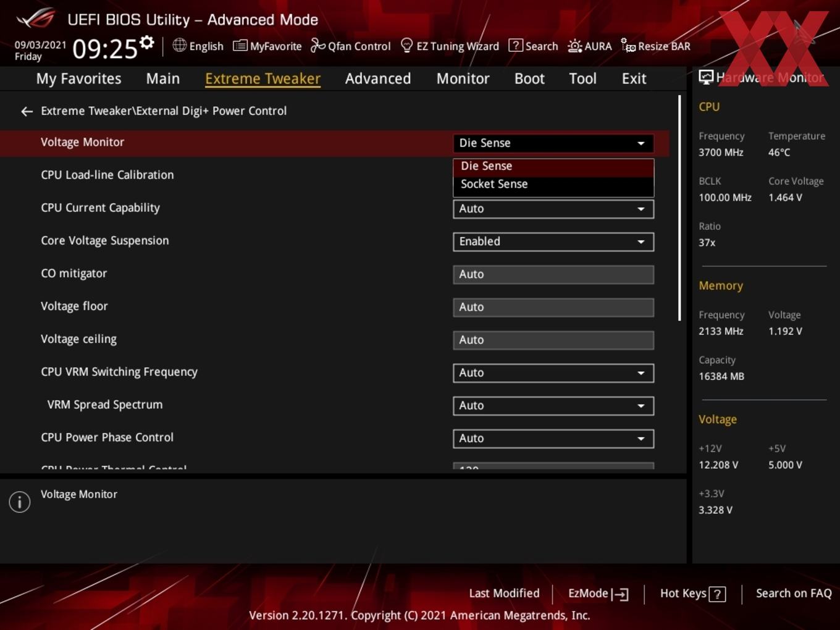840x630 pixels.
Task: Click the CO mitigator input field
Action: tap(553, 274)
